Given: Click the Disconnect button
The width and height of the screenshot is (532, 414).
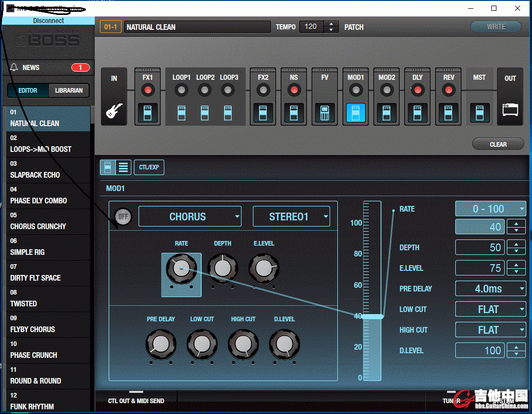Looking at the screenshot, I should [x=48, y=21].
